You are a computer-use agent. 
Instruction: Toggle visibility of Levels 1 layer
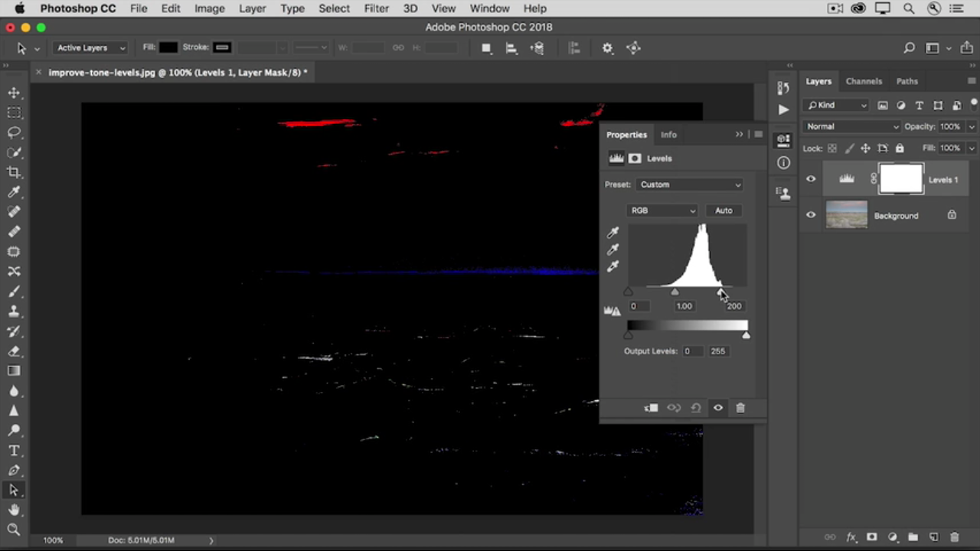pyautogui.click(x=811, y=179)
